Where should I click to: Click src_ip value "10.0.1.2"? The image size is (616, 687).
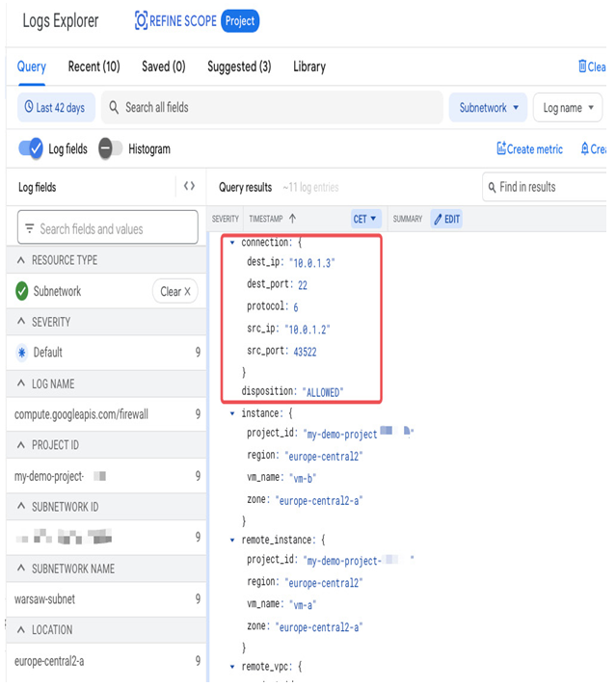click(x=307, y=330)
